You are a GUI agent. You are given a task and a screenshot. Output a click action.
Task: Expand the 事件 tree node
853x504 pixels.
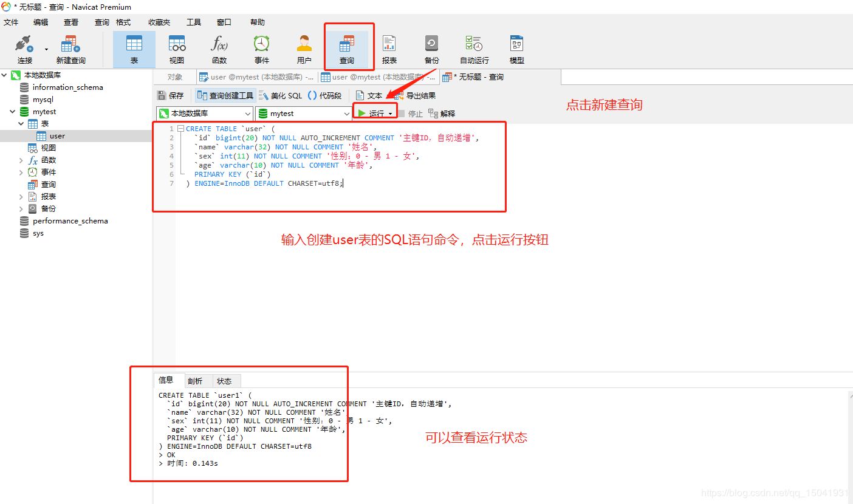[21, 172]
